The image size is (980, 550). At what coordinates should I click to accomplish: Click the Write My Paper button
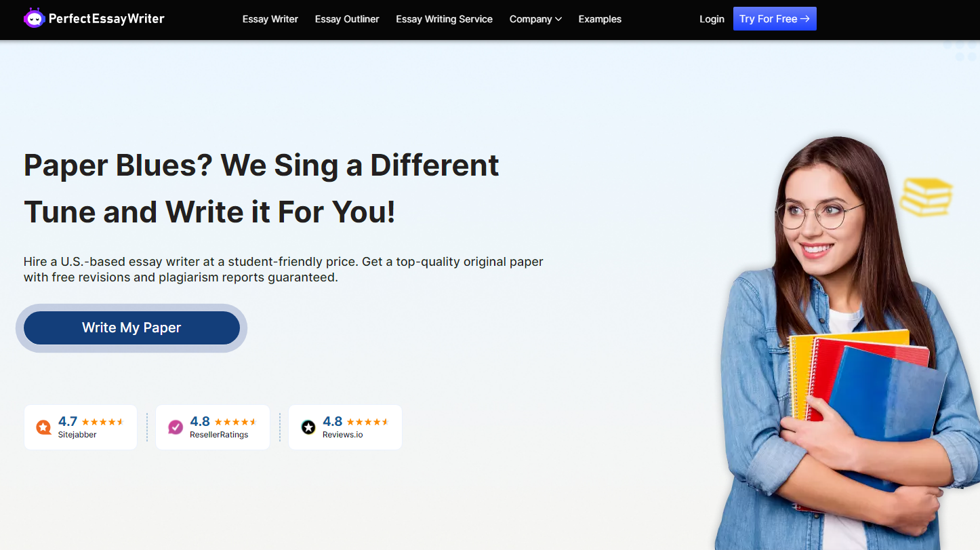(x=131, y=328)
